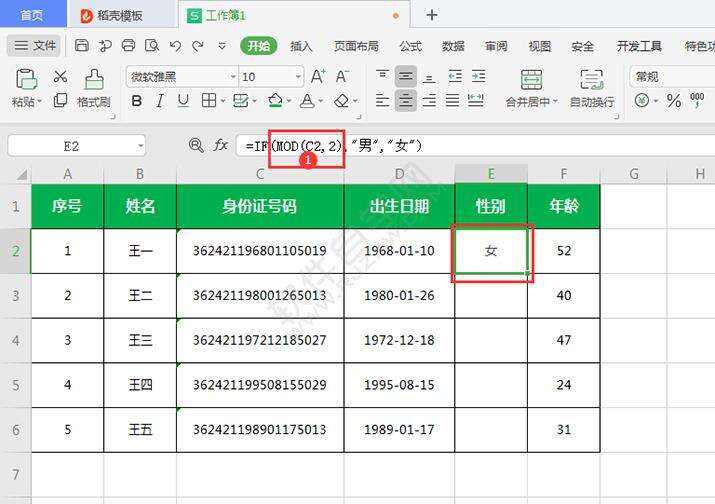Open the 文件 menu

[34, 46]
